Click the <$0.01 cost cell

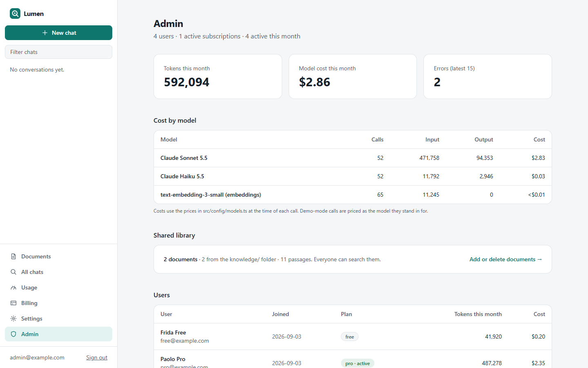[537, 195]
